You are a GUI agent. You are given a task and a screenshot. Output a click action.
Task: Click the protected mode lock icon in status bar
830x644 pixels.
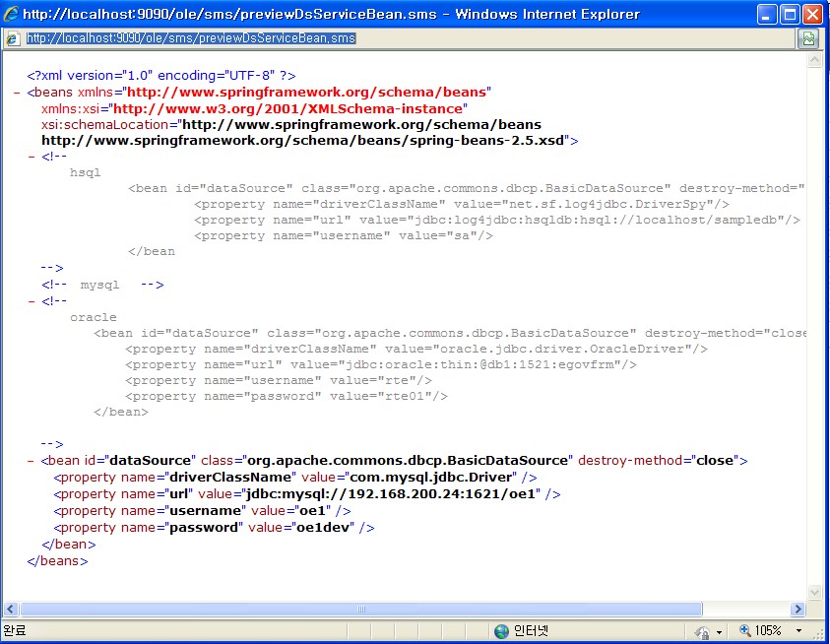click(703, 631)
